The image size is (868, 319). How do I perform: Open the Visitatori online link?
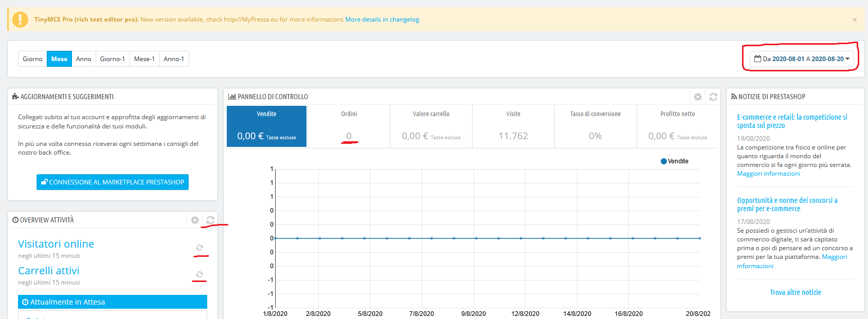pyautogui.click(x=56, y=244)
